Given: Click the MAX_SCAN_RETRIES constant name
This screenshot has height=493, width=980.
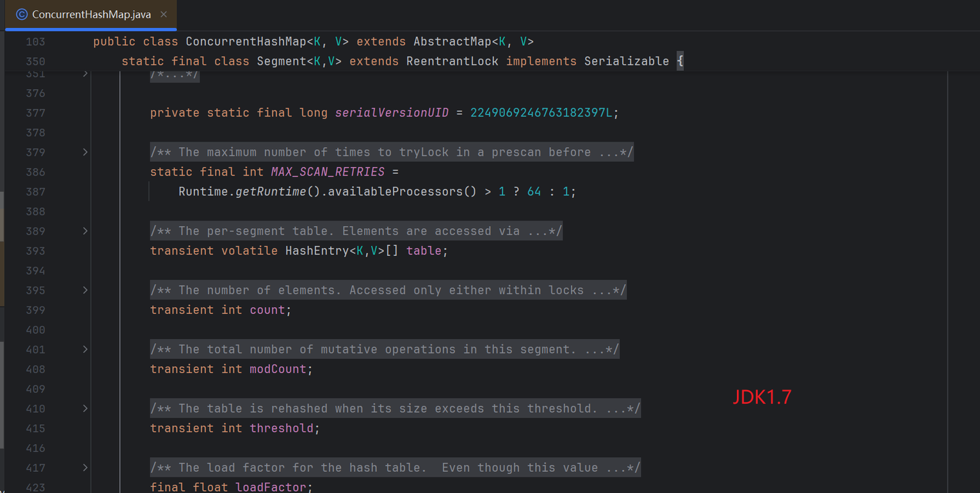Looking at the screenshot, I should pyautogui.click(x=328, y=172).
